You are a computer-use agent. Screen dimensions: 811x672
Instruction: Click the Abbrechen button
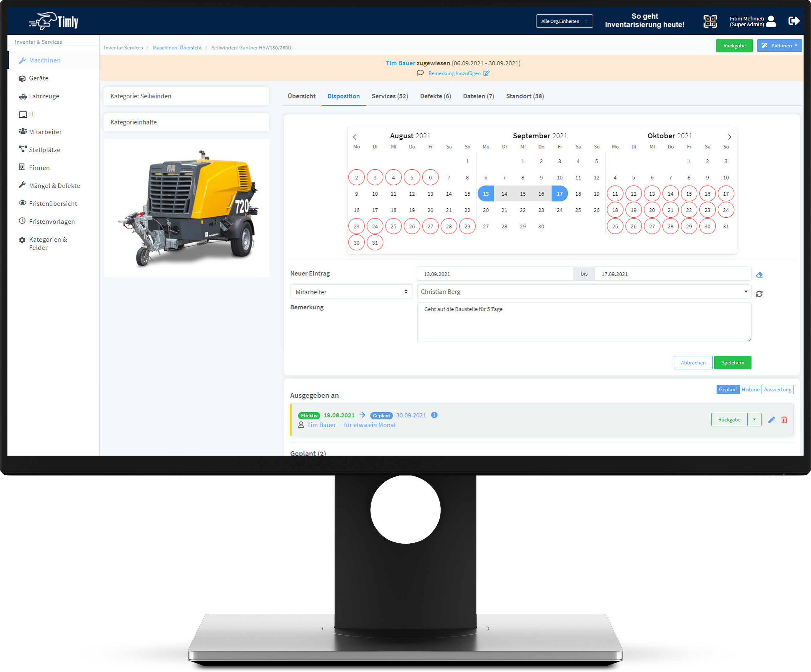point(693,363)
